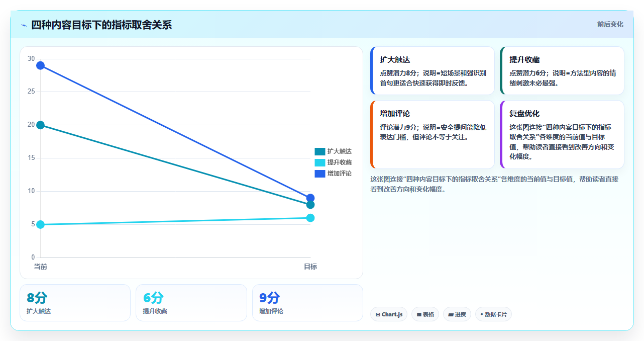Toggle 增加评论 legend color swatch
644x341 pixels.
(320, 174)
